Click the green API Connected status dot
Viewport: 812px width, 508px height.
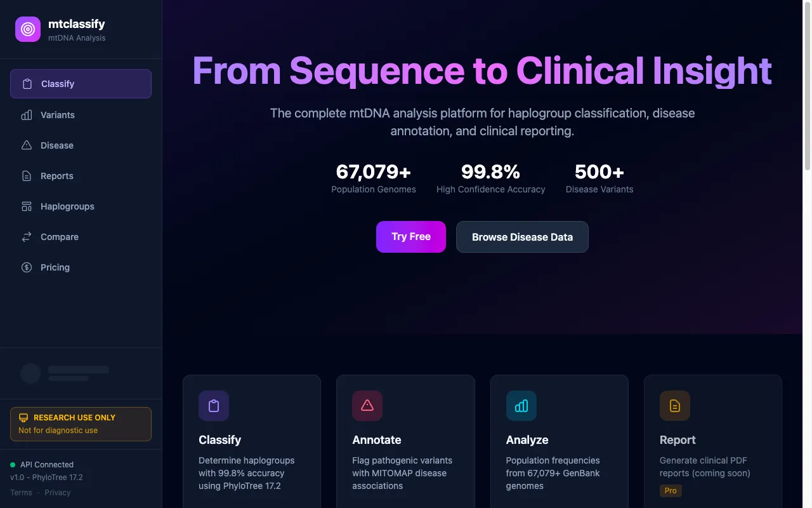[13, 465]
